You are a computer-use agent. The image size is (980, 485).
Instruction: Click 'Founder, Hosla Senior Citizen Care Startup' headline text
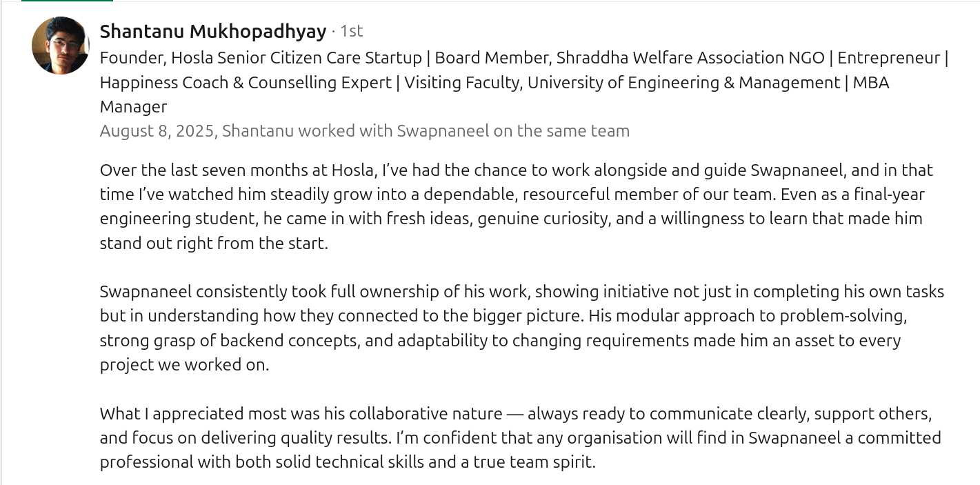pos(261,58)
